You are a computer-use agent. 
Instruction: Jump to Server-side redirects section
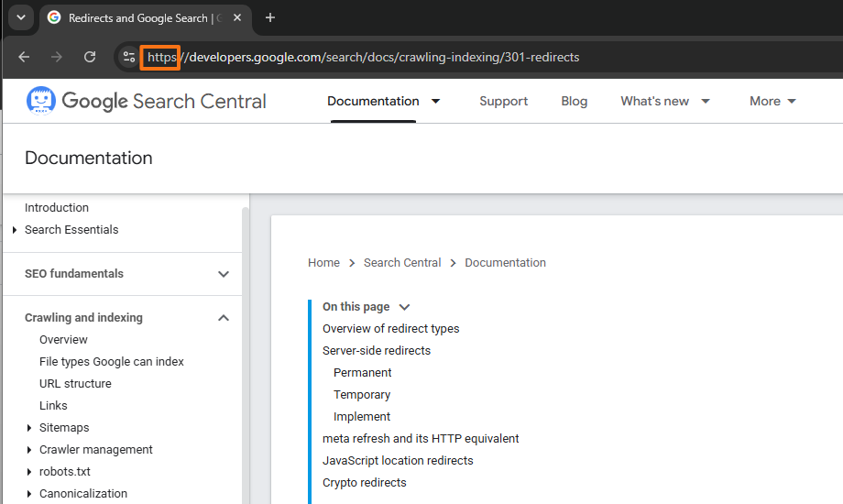377,351
